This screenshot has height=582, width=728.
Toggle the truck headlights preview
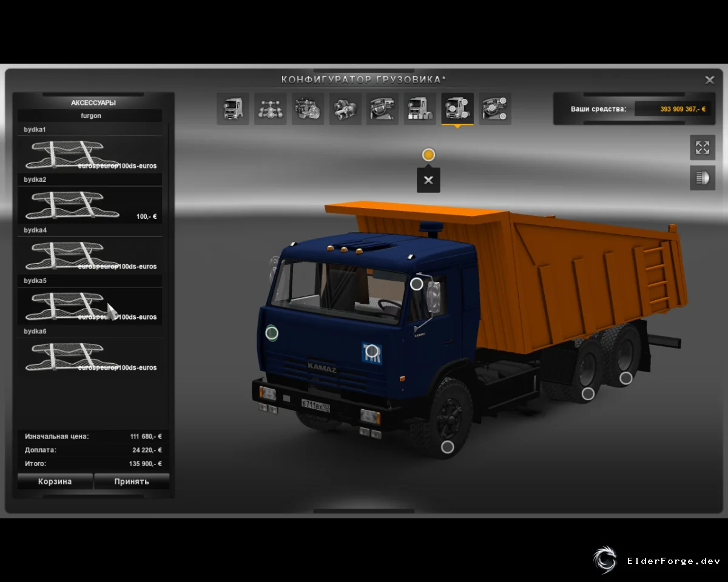(x=703, y=178)
